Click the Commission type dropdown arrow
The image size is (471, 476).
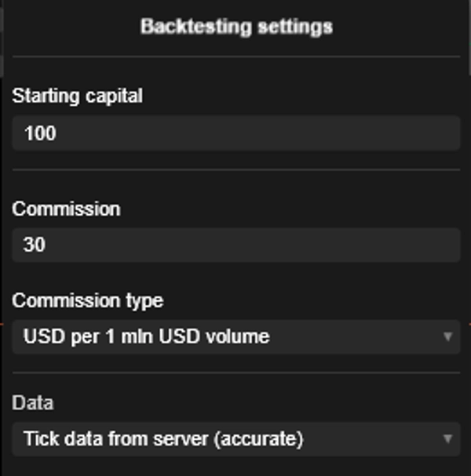pos(447,337)
